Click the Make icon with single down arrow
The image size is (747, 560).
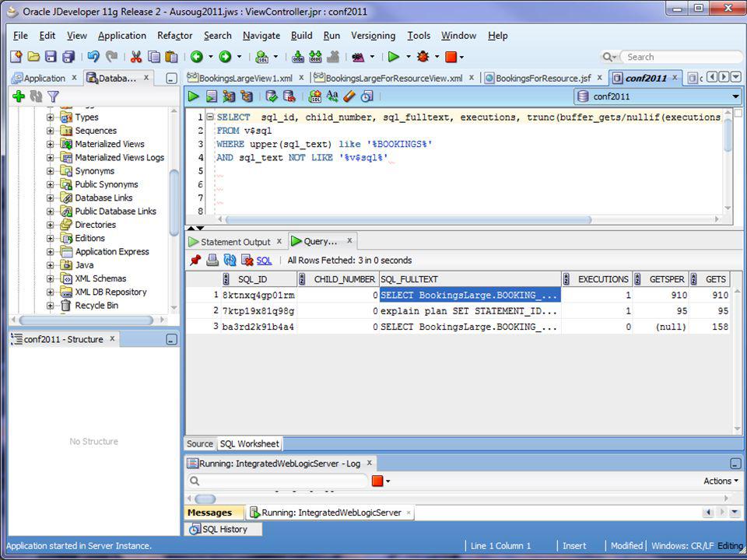click(x=298, y=57)
